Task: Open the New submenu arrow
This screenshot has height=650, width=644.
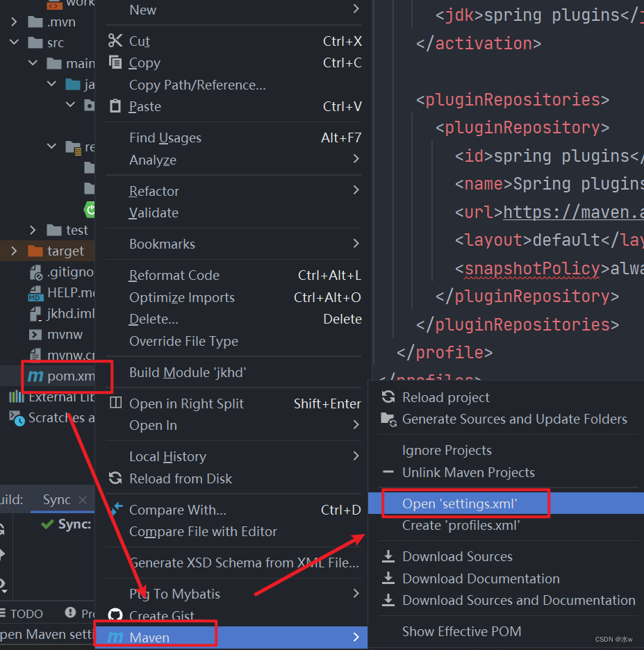Action: [356, 9]
